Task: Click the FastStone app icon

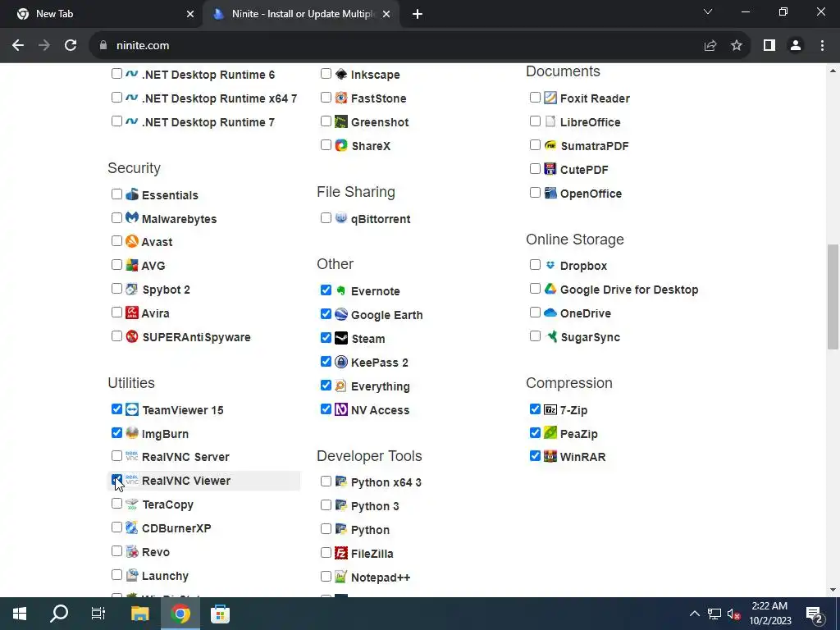Action: (340, 98)
